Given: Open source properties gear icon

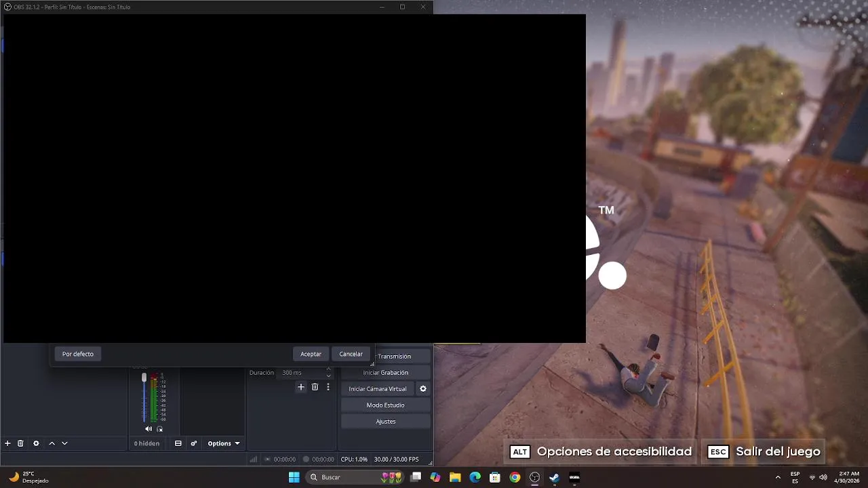Looking at the screenshot, I should (x=36, y=443).
